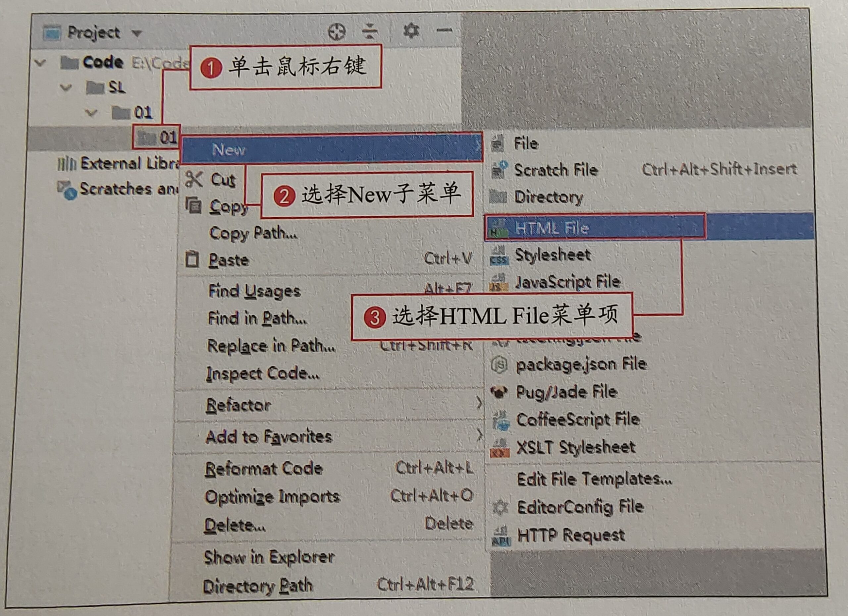Select the highlighted inner 01 folder row
This screenshot has width=848, height=616.
[157, 138]
